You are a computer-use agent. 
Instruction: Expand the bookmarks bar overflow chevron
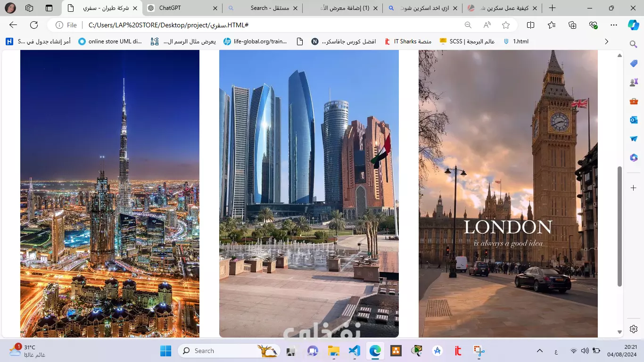606,41
